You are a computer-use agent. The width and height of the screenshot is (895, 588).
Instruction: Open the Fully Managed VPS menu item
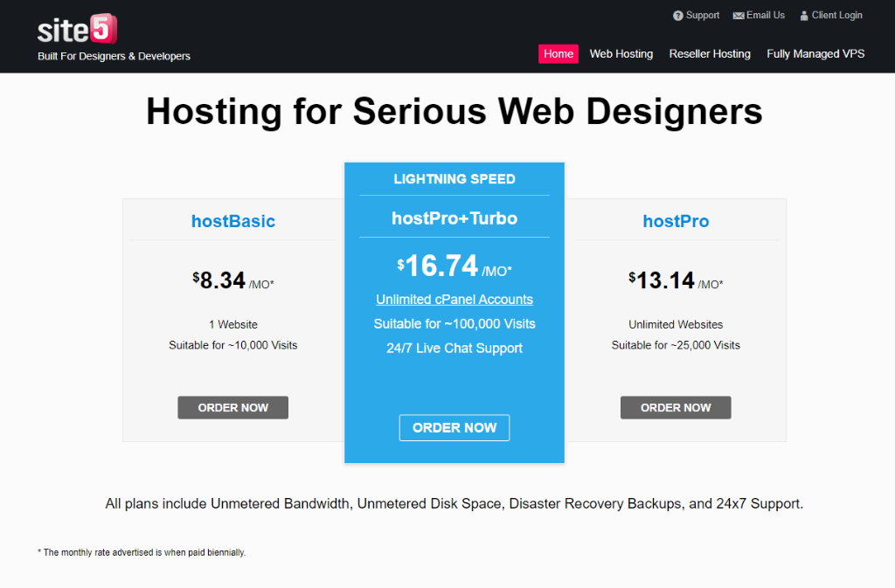pyautogui.click(x=815, y=53)
